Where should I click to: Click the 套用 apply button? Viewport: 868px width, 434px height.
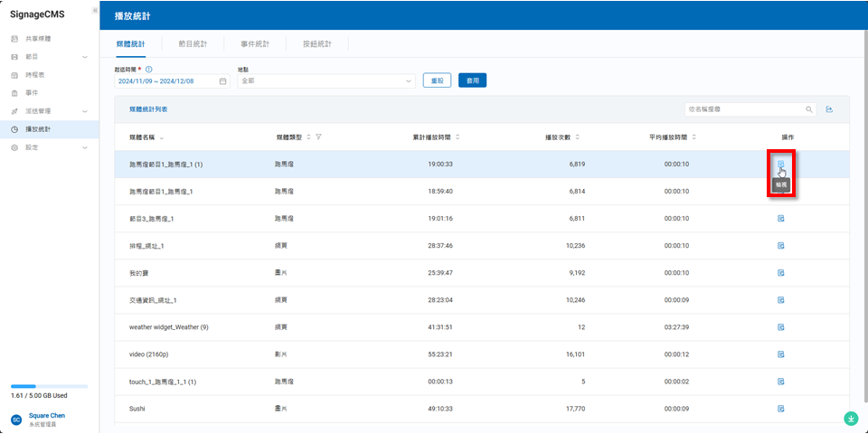(472, 80)
